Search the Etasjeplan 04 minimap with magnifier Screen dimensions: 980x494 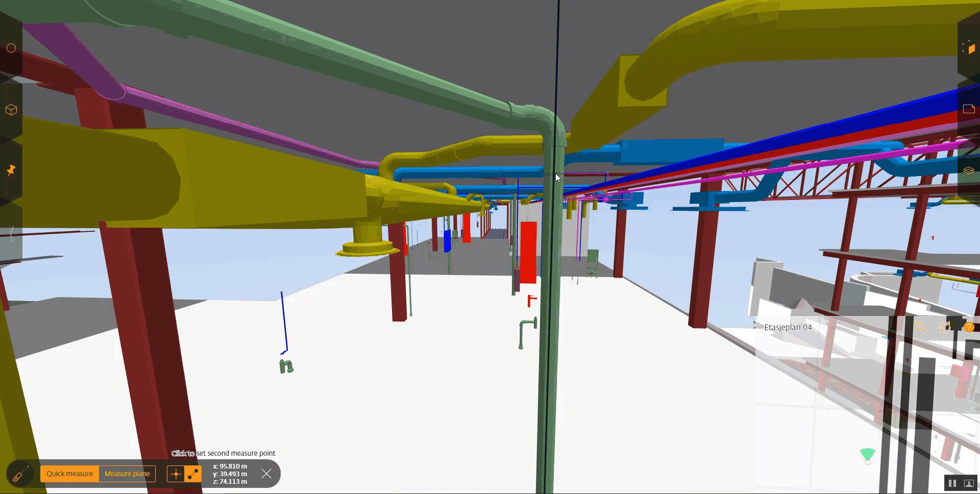tap(920, 327)
